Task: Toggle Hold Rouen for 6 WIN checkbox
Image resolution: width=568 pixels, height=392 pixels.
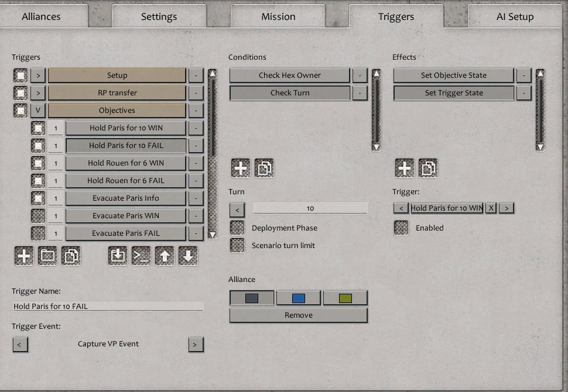Action: click(x=38, y=163)
